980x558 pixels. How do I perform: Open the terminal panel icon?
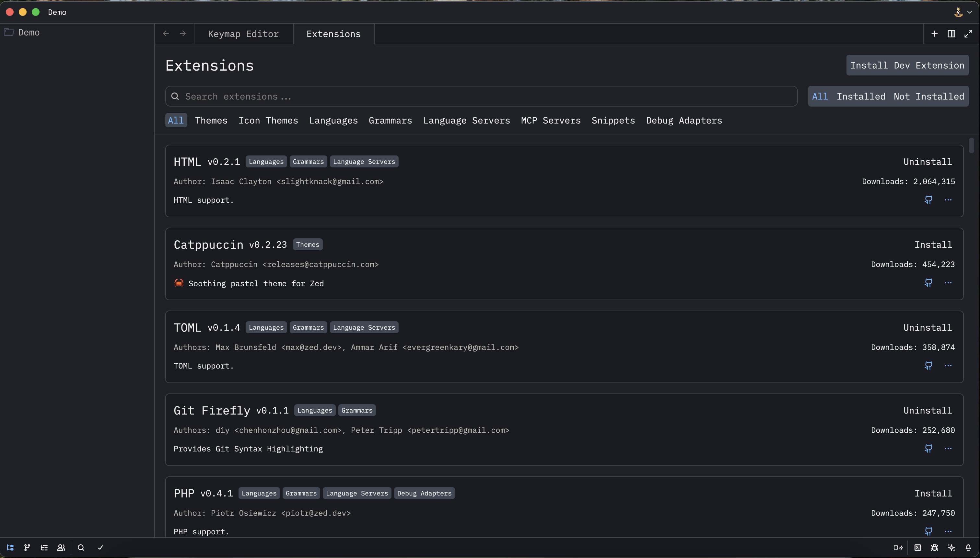[x=918, y=547]
